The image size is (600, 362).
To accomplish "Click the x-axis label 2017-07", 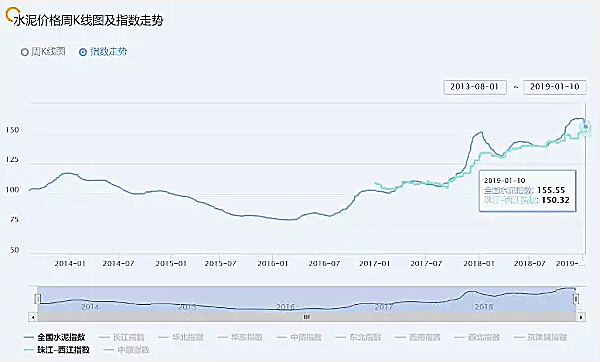I will click(x=426, y=264).
